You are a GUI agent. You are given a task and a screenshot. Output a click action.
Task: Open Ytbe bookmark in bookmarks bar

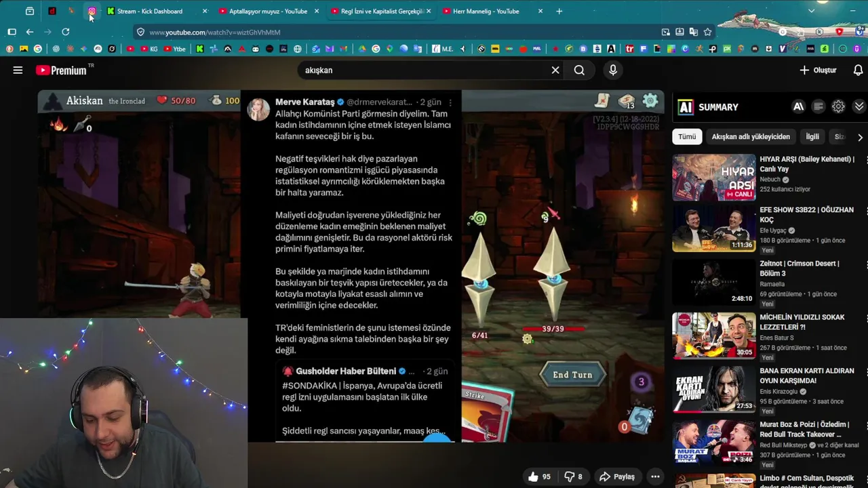pos(175,49)
